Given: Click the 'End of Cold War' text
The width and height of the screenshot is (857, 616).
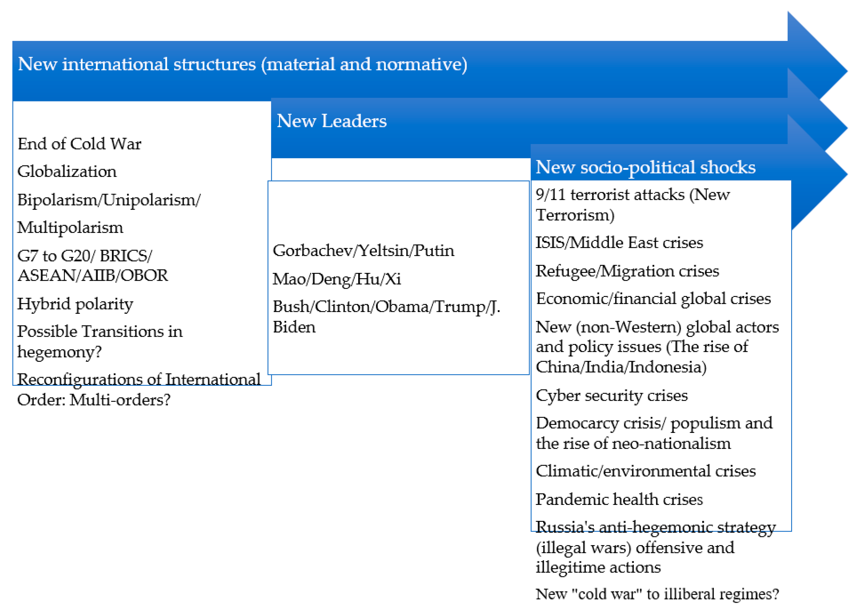Looking at the screenshot, I should [x=79, y=144].
